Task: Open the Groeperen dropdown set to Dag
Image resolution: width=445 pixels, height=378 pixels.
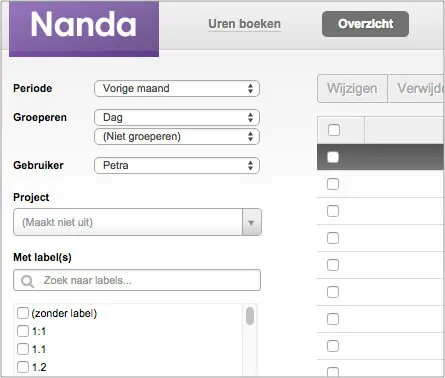Action: [177, 117]
